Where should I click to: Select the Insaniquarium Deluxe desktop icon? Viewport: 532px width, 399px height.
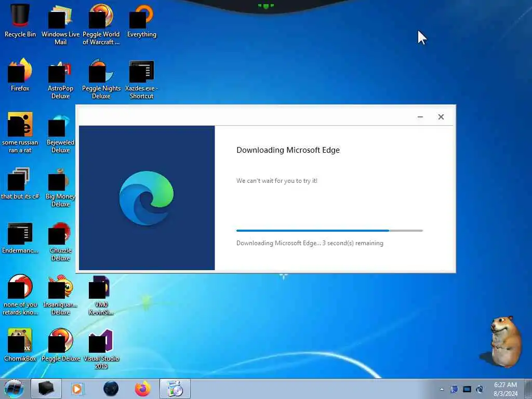(60, 295)
